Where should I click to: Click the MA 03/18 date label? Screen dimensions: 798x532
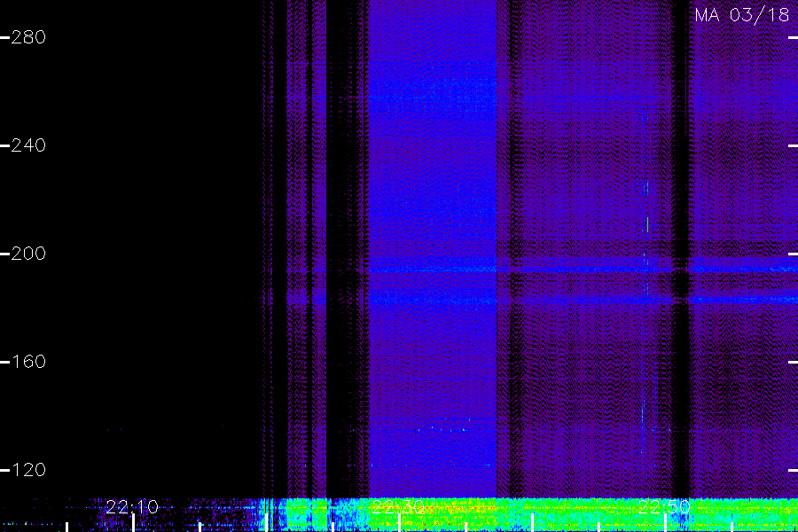click(741, 15)
